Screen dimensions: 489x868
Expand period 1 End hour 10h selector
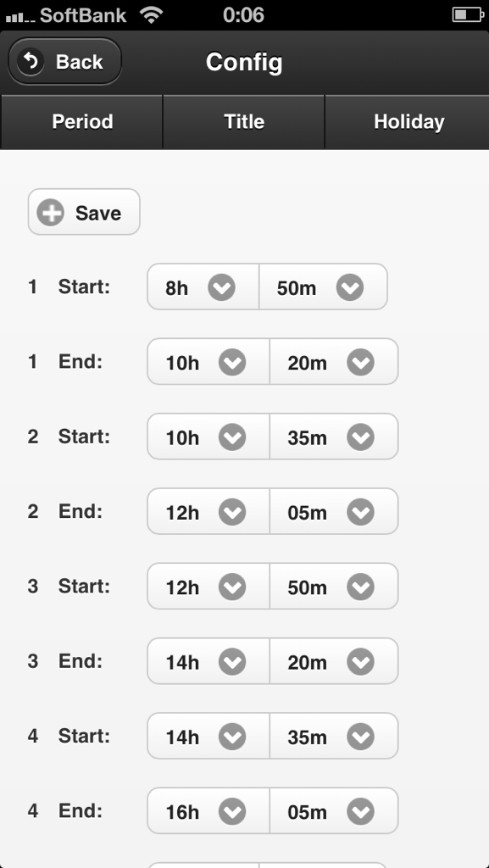[x=208, y=361]
